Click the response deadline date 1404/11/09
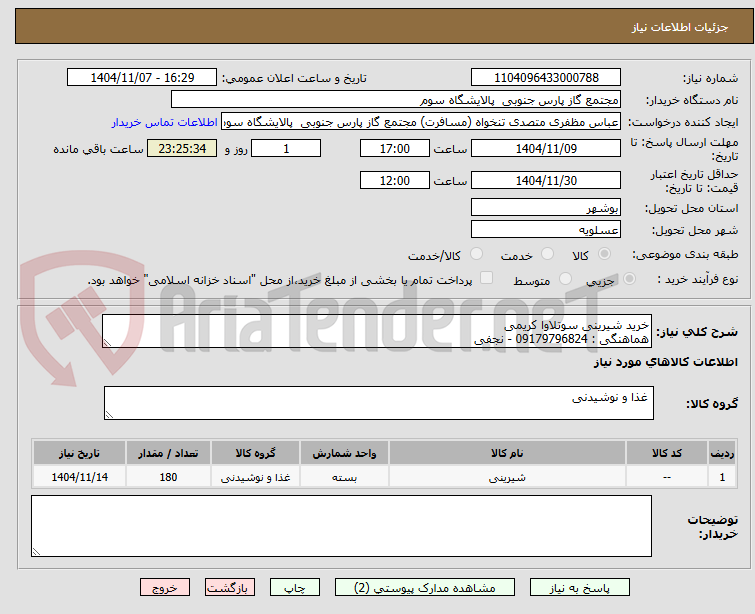 point(546,148)
